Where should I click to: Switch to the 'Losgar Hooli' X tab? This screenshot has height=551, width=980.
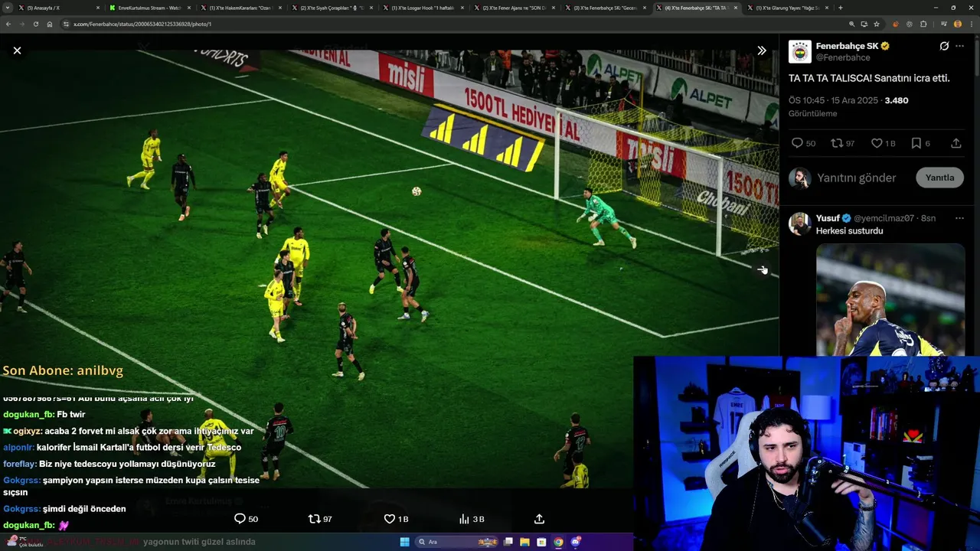point(423,8)
